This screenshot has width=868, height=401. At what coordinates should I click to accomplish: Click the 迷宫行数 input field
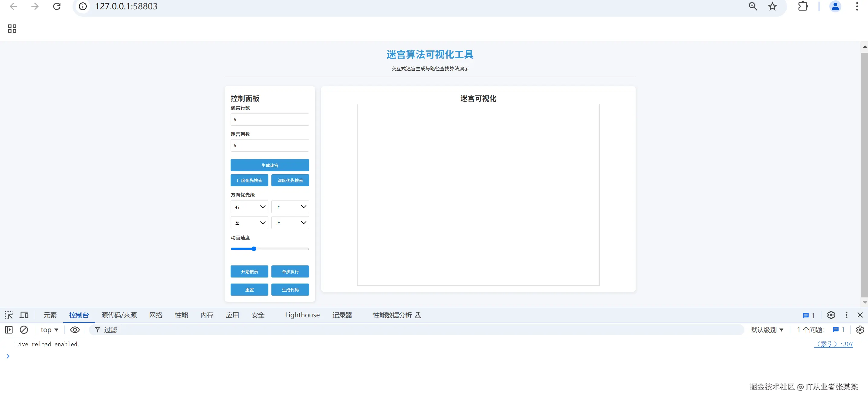click(270, 120)
